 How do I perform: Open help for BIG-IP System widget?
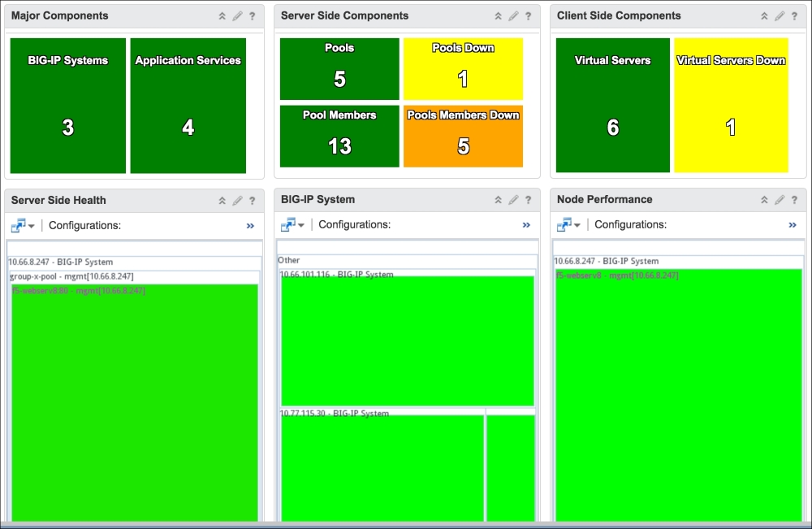click(529, 199)
